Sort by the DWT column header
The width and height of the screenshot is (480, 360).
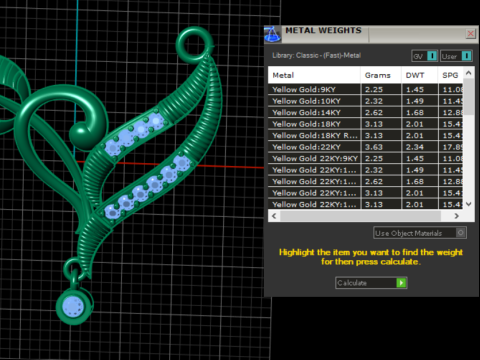[x=420, y=75]
